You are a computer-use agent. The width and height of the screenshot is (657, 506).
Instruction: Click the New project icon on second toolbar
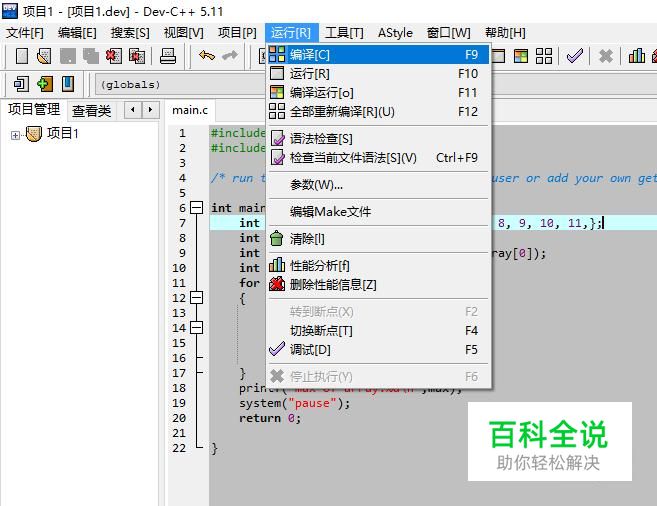pos(21,84)
